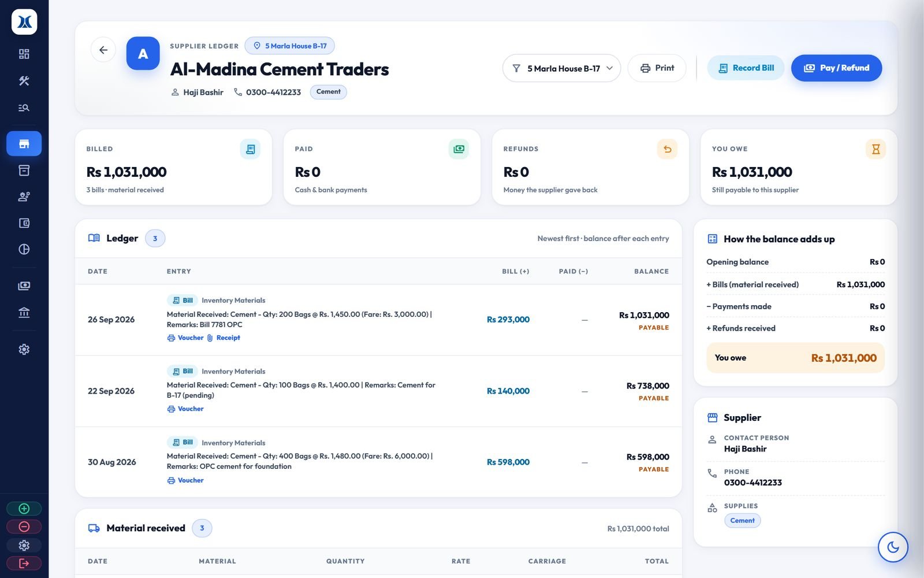This screenshot has width=924, height=578.
Task: Open Voucher link for the 22 Sep 2026 bill
Action: 185,409
